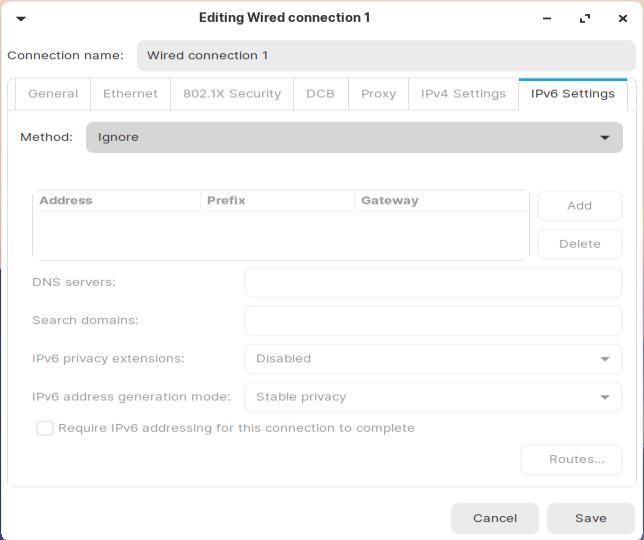This screenshot has width=644, height=540.
Task: Focus the DNS servers input field
Action: (433, 283)
